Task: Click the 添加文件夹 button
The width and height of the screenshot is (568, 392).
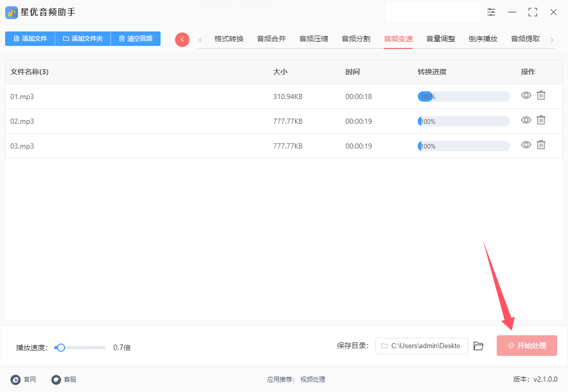Action: coord(83,39)
